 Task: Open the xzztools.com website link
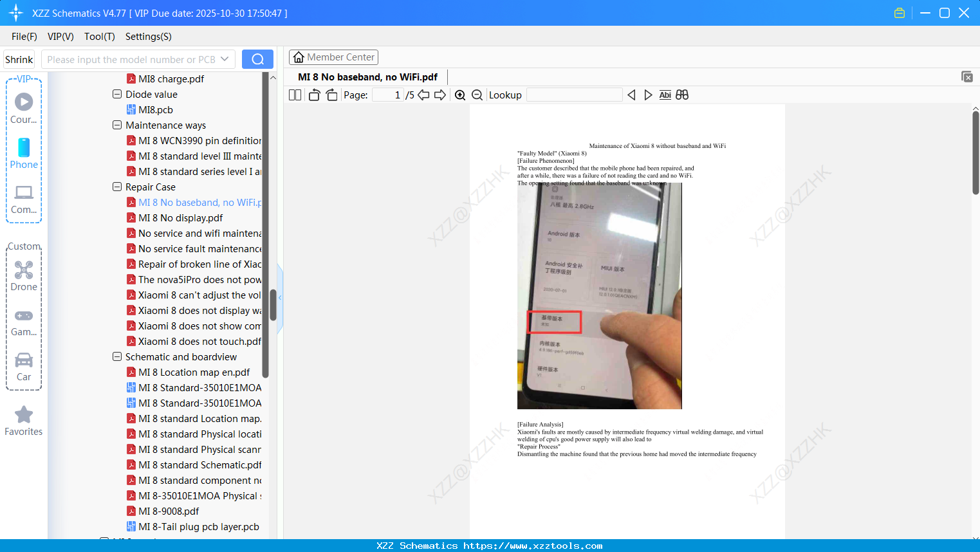click(x=533, y=546)
